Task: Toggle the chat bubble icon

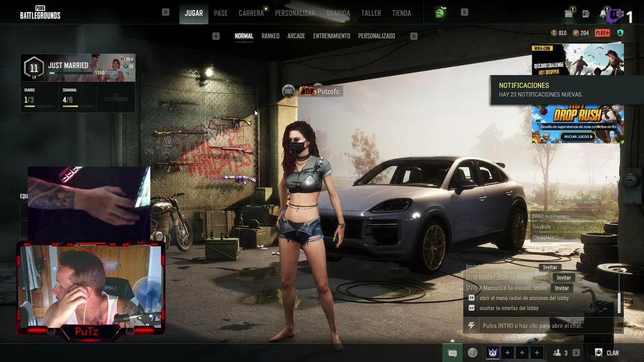Action: [x=452, y=353]
